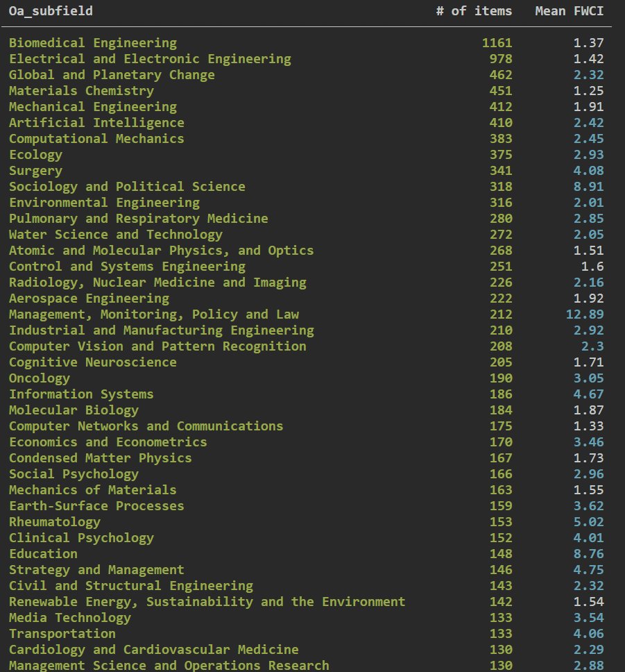625x672 pixels.
Task: Click Mechanics of Materials
Action: (93, 490)
